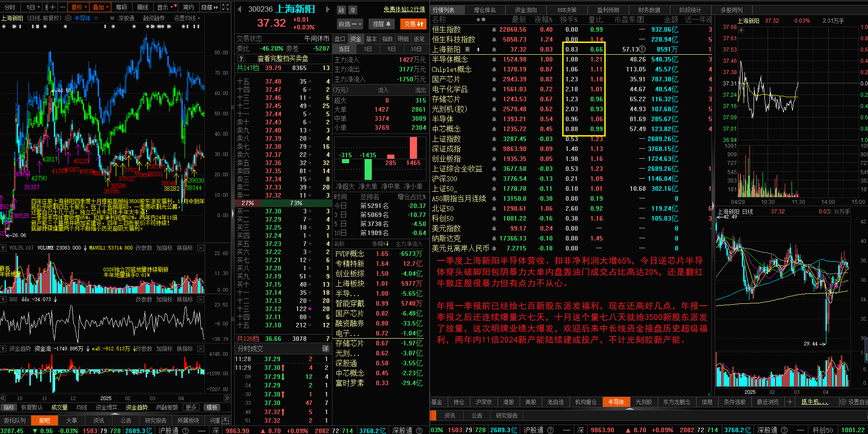Screen dimensions: 868x434
Task: Open the 5日 period dropdown
Action: (x=33, y=7)
